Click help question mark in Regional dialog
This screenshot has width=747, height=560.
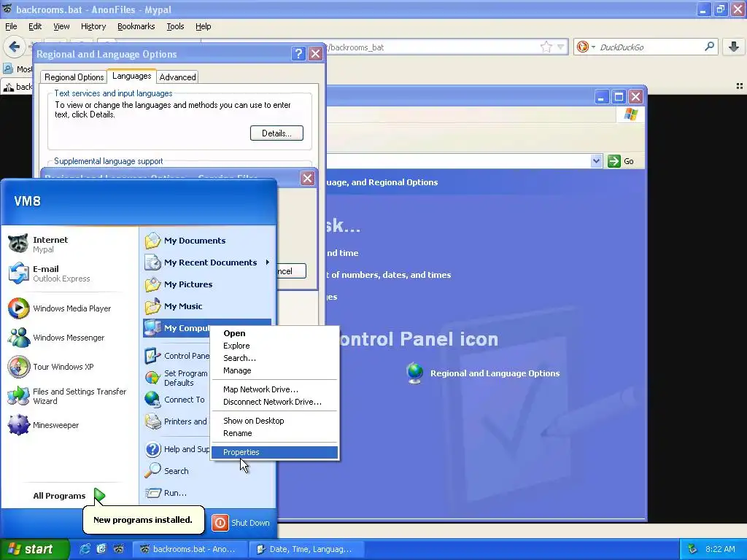[298, 54]
